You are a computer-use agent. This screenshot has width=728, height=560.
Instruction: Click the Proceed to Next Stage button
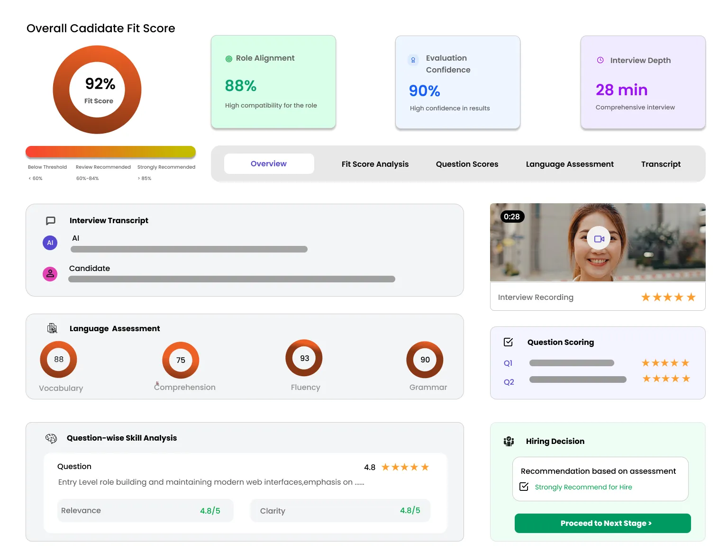point(602,523)
